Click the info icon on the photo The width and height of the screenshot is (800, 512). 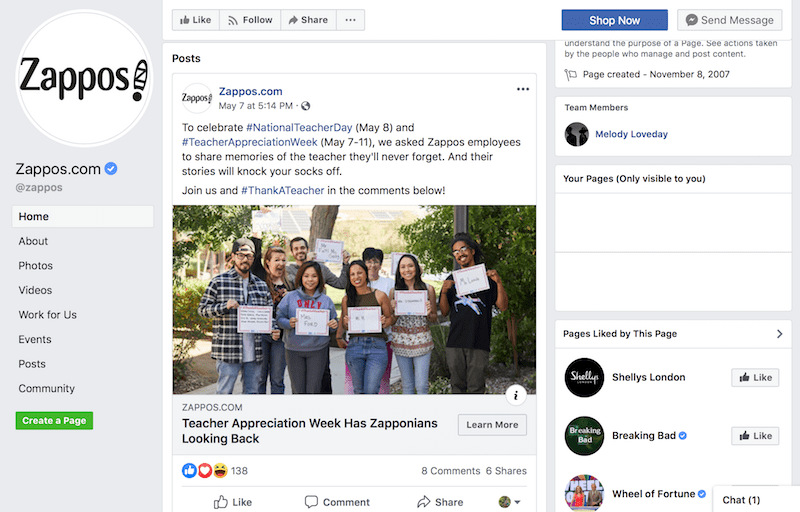pos(516,395)
